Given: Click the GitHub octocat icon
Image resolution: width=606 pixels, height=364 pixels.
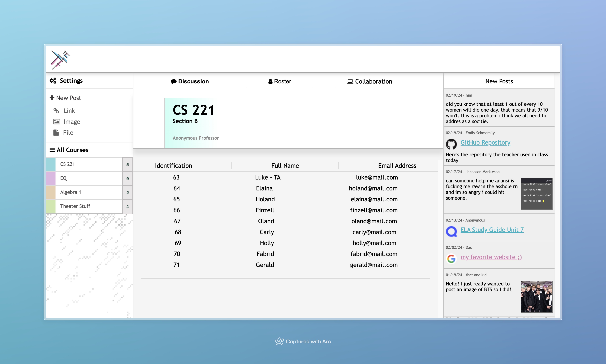Looking at the screenshot, I should [x=451, y=144].
